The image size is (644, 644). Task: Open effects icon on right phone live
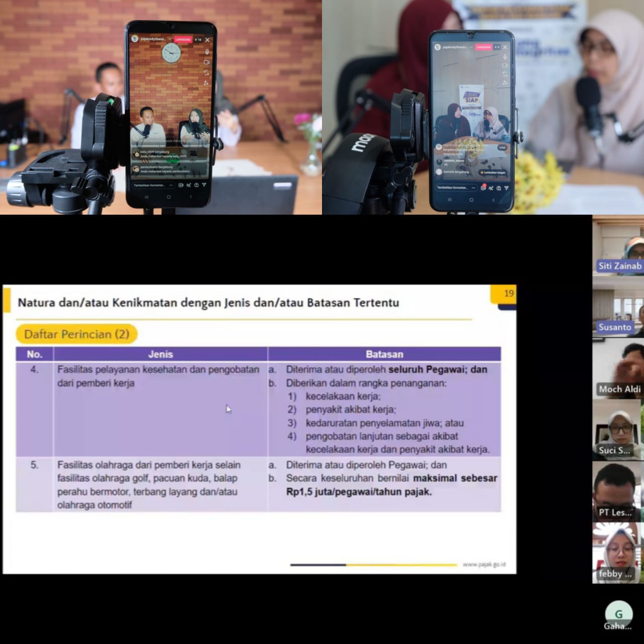505,83
